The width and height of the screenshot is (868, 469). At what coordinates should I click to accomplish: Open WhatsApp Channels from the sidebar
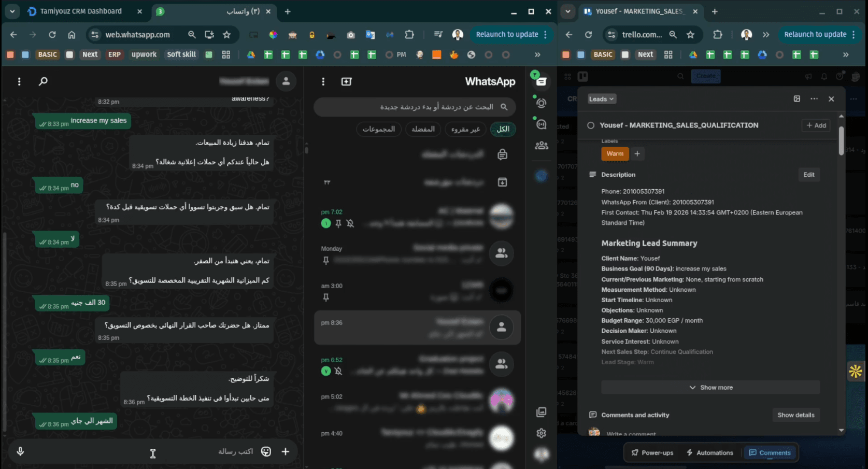point(542,124)
